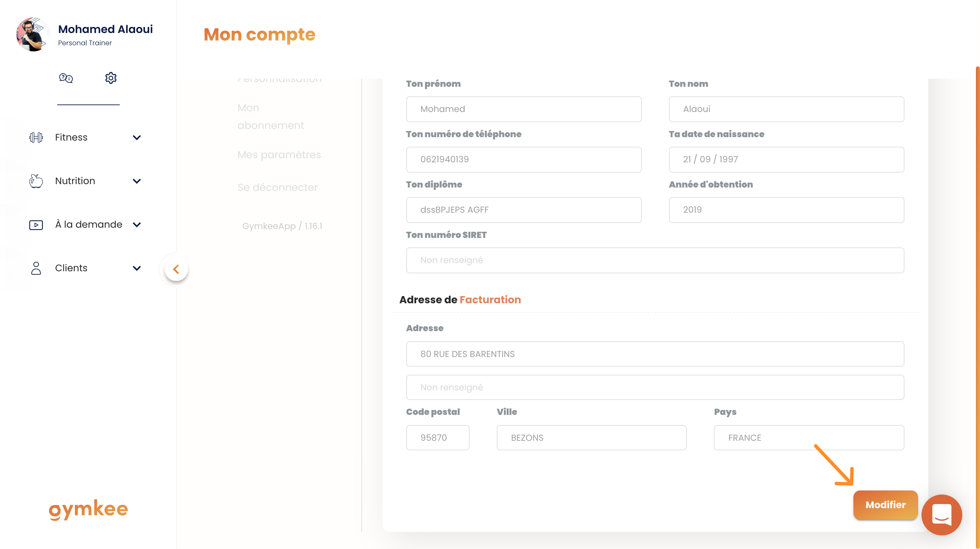Image resolution: width=980 pixels, height=549 pixels.
Task: Click the Pays field FRANCE
Action: pyautogui.click(x=809, y=438)
